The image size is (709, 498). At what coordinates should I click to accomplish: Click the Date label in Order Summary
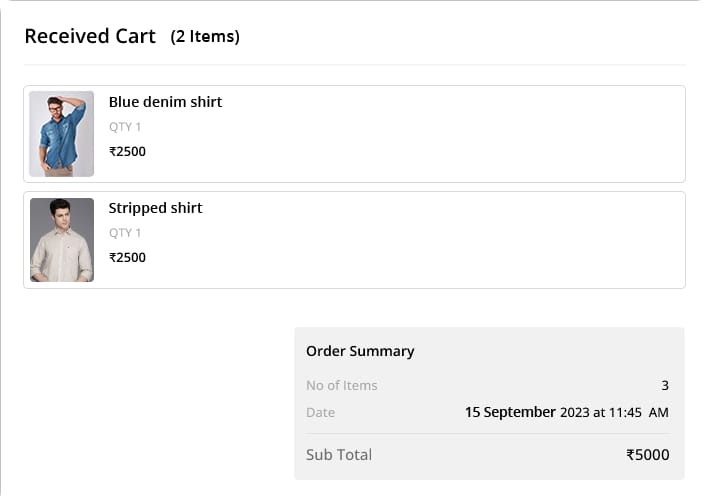click(x=321, y=412)
